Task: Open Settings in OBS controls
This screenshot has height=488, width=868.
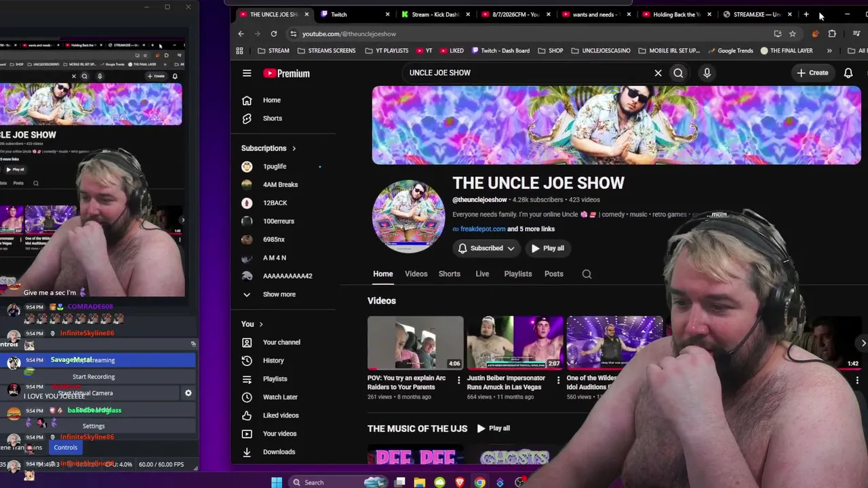Action: [x=94, y=426]
